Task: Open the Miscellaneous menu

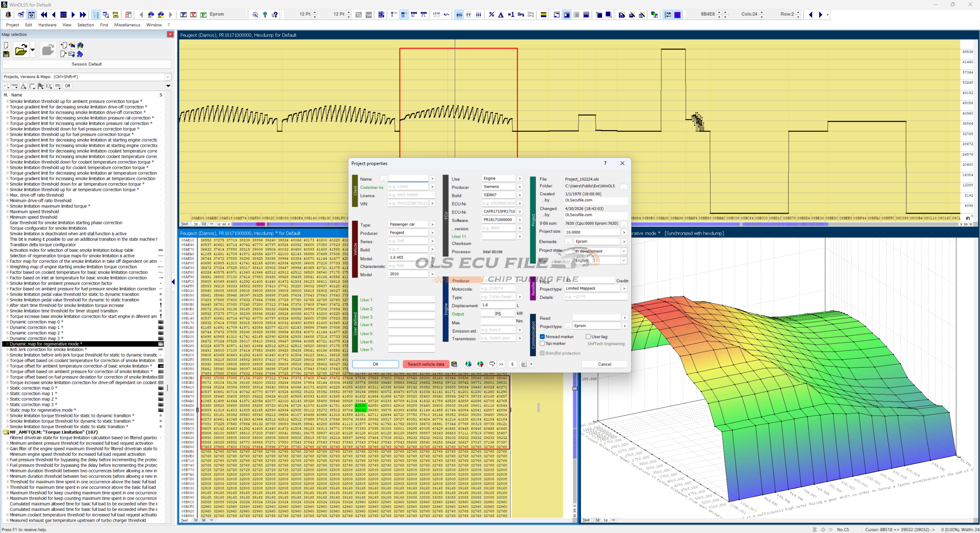Action: tap(127, 25)
